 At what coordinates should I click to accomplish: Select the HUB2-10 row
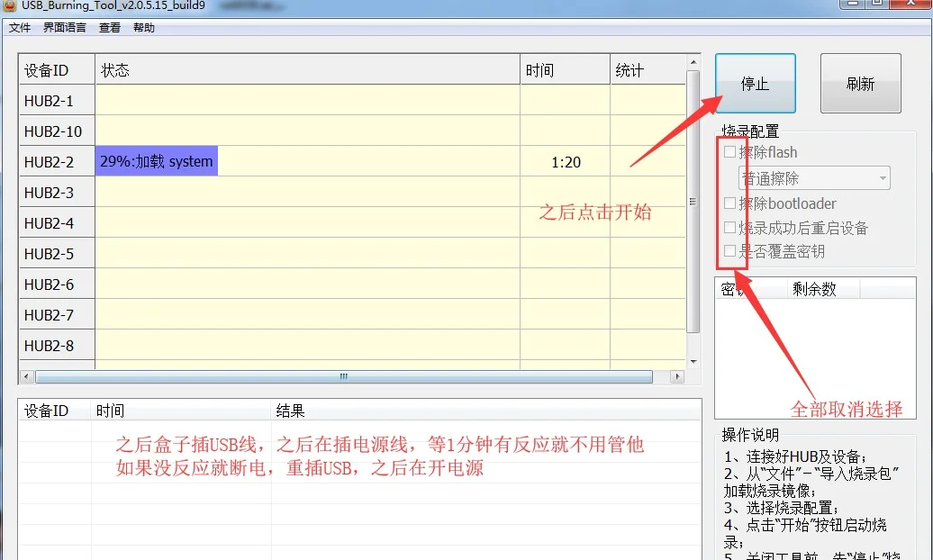tap(352, 131)
